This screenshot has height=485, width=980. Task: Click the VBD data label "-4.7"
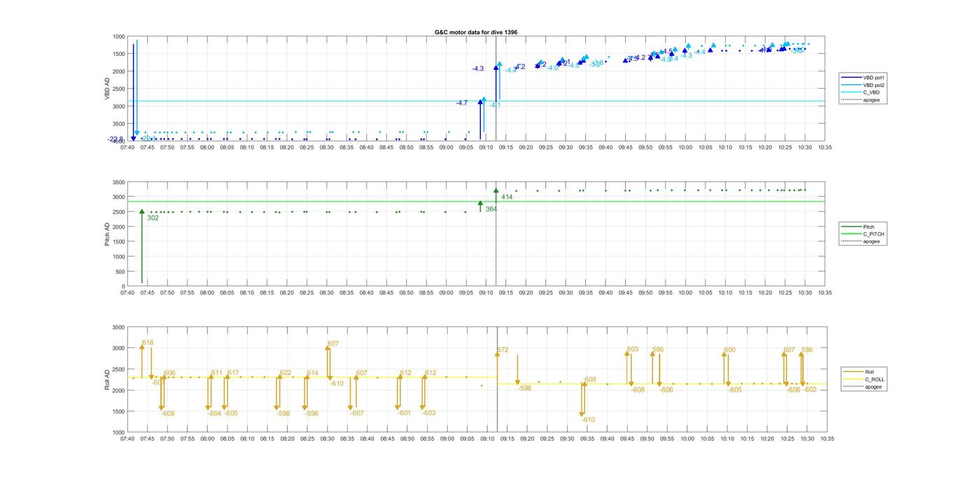pos(461,103)
